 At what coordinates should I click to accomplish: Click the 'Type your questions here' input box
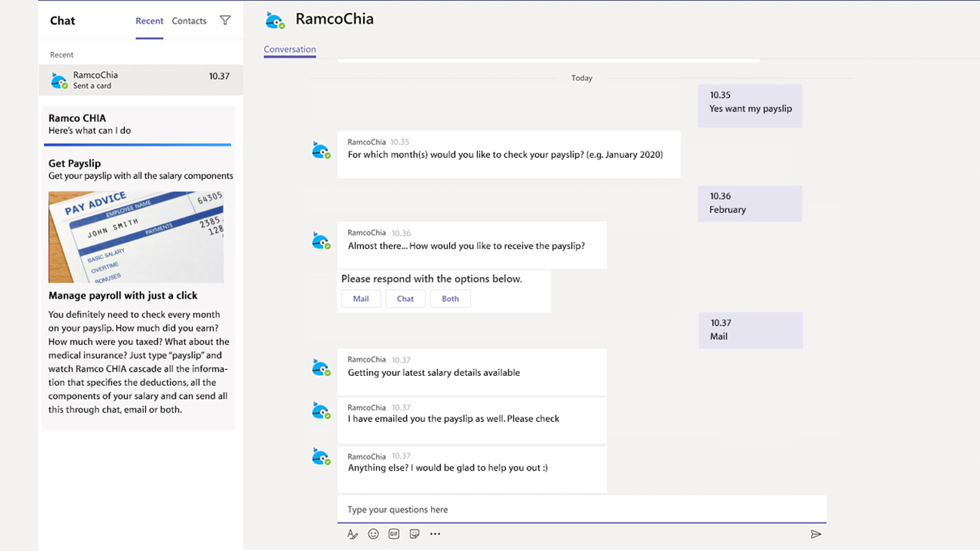(582, 509)
